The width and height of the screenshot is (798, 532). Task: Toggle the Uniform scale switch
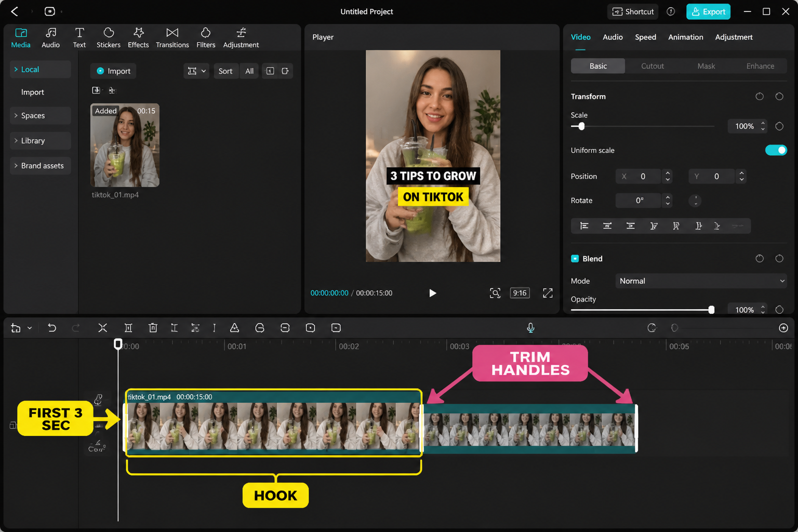(x=776, y=150)
